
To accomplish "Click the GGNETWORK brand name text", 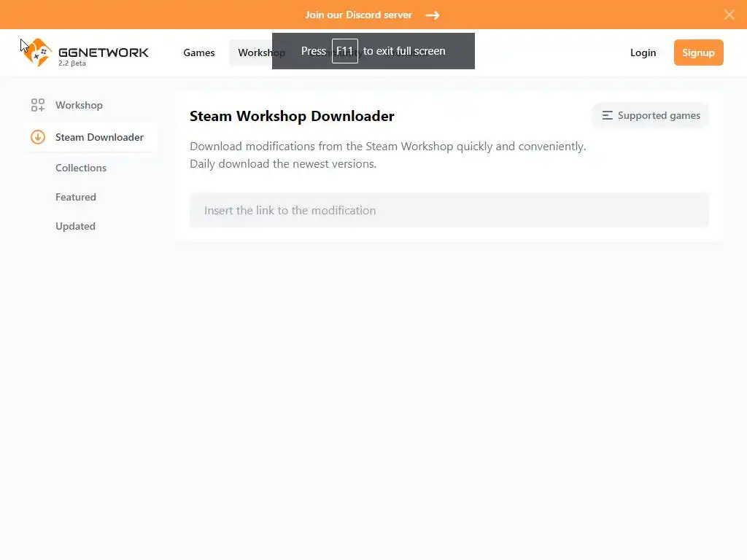I will point(104,52).
